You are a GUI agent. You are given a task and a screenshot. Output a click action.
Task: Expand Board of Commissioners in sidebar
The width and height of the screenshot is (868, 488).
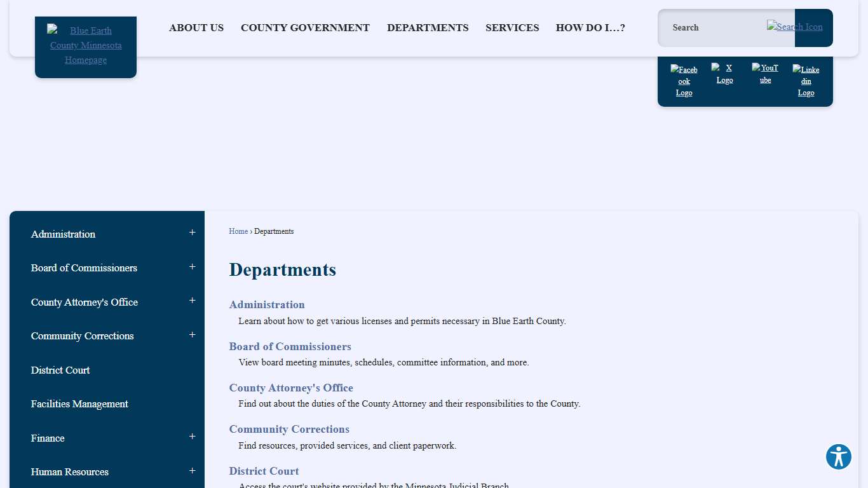pyautogui.click(x=192, y=267)
